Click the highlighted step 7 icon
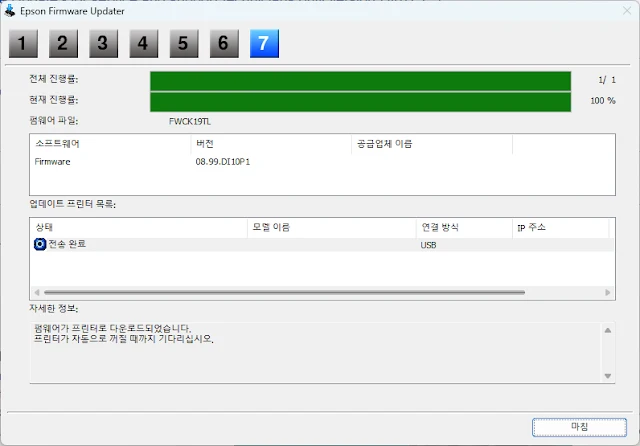Image resolution: width=640 pixels, height=446 pixels. [263, 43]
